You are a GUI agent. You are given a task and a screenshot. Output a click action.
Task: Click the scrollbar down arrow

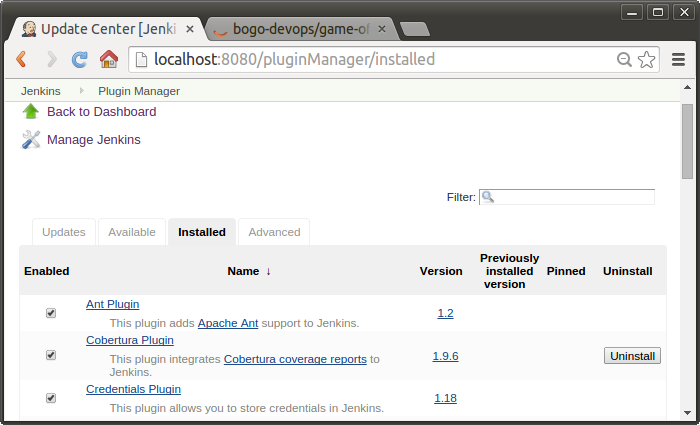click(687, 413)
